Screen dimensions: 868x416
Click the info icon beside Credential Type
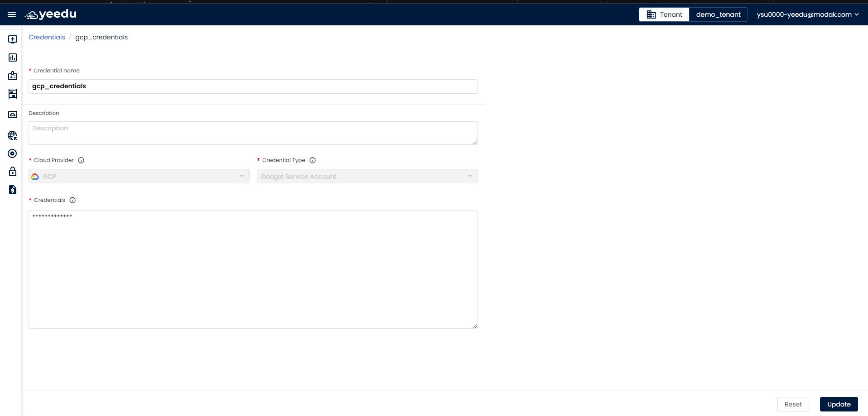313,160
